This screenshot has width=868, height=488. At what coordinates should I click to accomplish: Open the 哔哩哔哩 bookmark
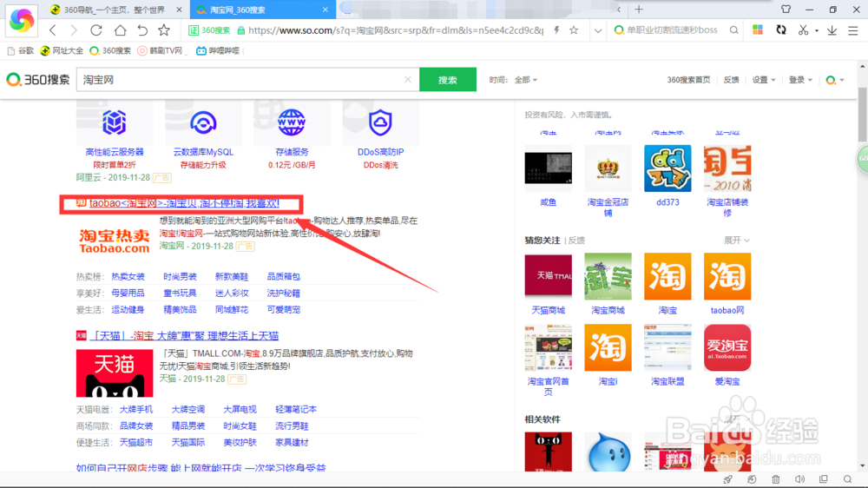coord(218,50)
